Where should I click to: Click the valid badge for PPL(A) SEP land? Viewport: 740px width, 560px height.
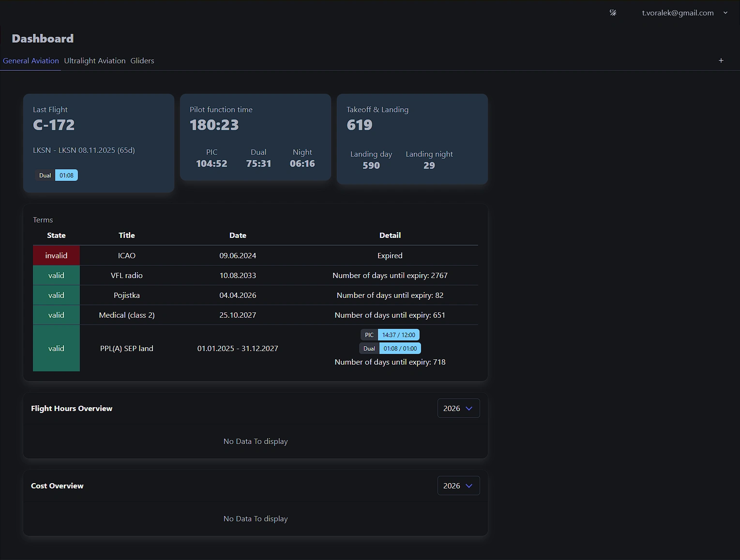[x=56, y=348]
